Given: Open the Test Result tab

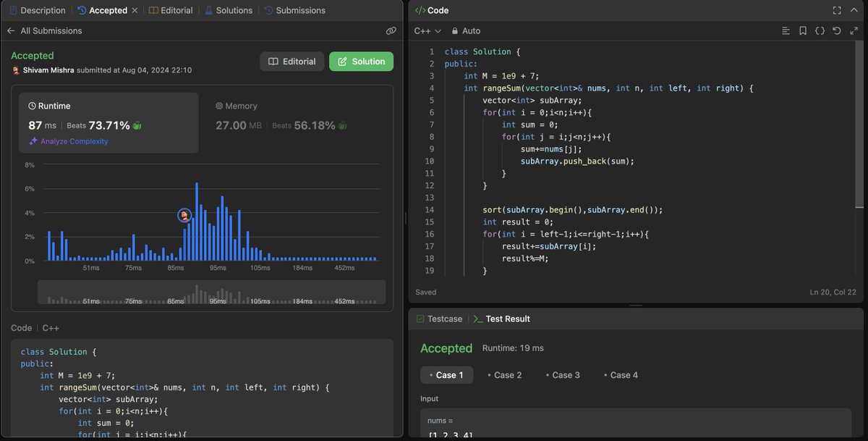Looking at the screenshot, I should [502, 319].
